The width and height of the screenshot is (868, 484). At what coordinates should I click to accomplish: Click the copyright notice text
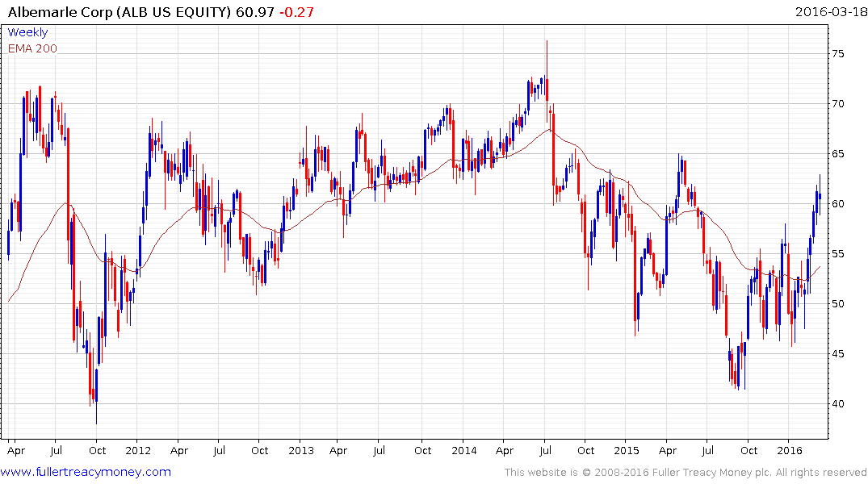686,473
